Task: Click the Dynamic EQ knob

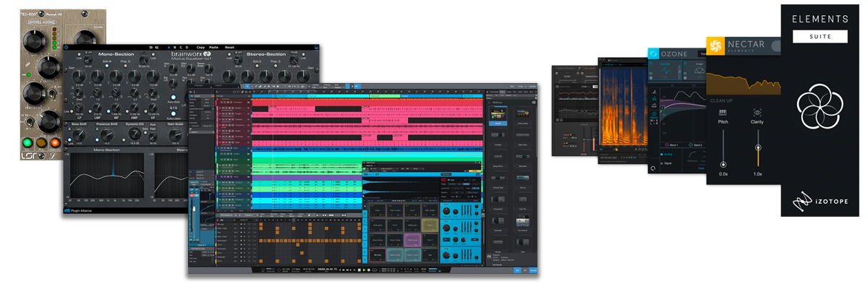Action: tap(135, 133)
